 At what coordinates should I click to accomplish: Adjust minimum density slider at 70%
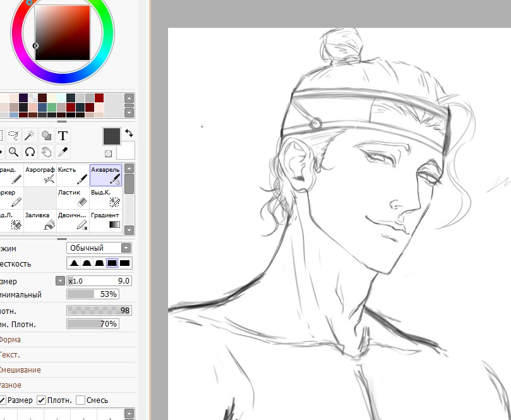(x=93, y=324)
